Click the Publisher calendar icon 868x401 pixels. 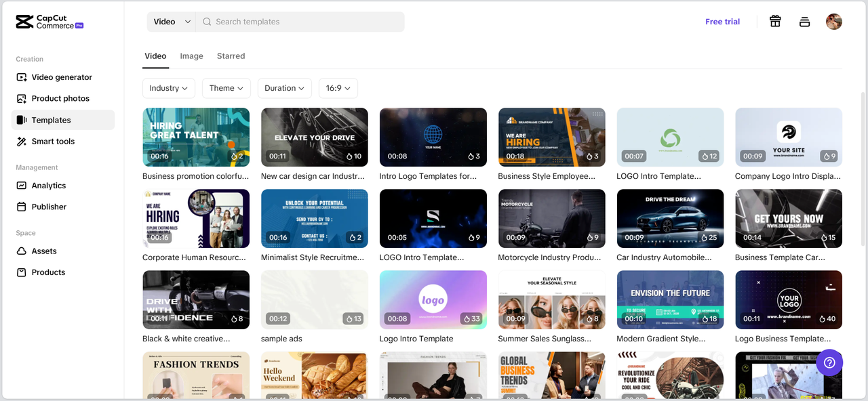(22, 207)
